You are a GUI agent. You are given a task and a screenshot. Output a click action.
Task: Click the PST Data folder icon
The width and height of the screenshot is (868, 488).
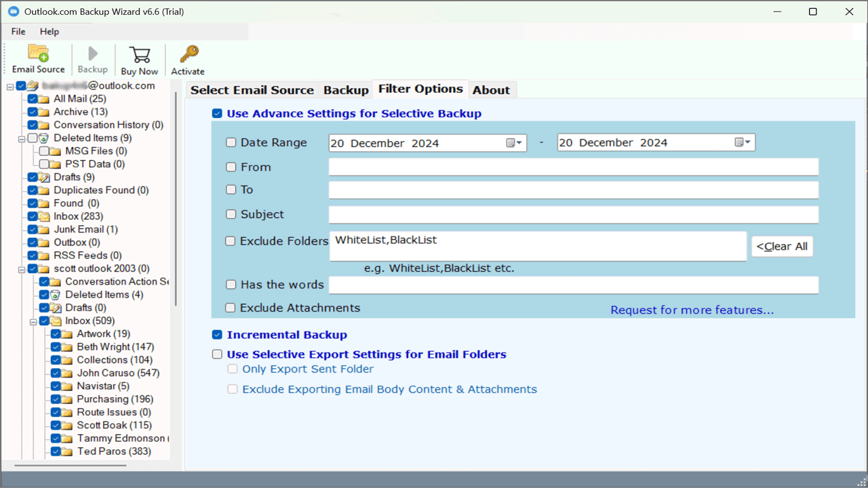point(56,164)
